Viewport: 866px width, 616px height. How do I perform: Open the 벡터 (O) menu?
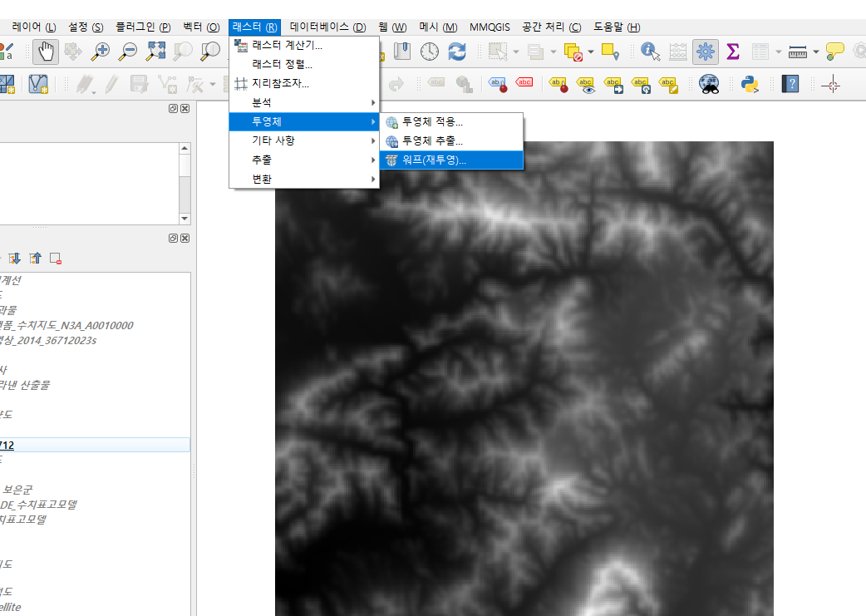pos(201,27)
